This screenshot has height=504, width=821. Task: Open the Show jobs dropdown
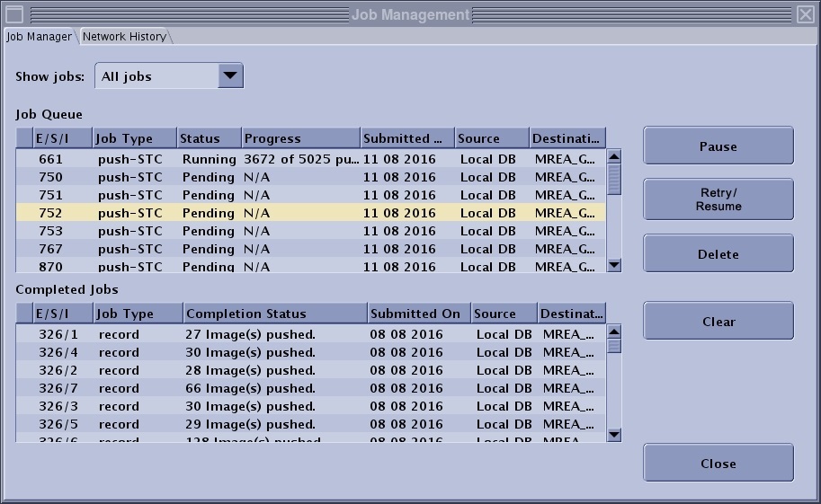230,76
